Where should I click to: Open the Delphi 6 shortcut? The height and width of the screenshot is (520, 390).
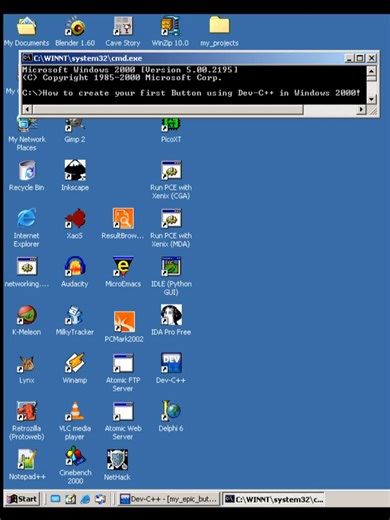click(x=171, y=417)
